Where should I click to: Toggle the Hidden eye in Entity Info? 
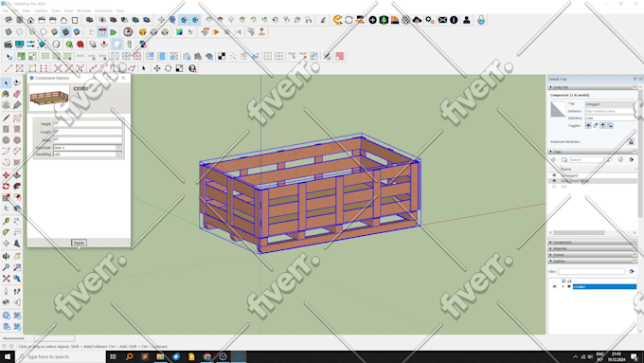(x=588, y=125)
